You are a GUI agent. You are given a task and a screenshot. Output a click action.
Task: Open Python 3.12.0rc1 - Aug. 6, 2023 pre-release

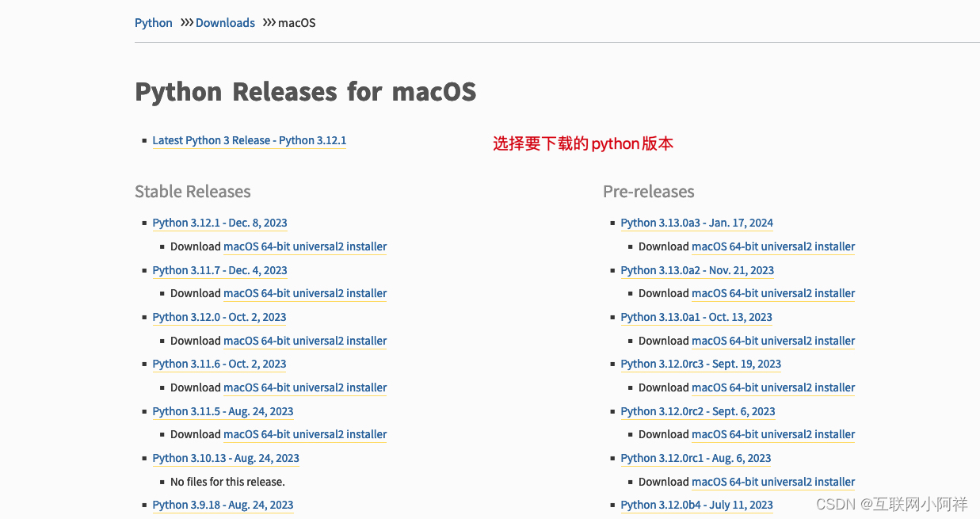tap(696, 458)
